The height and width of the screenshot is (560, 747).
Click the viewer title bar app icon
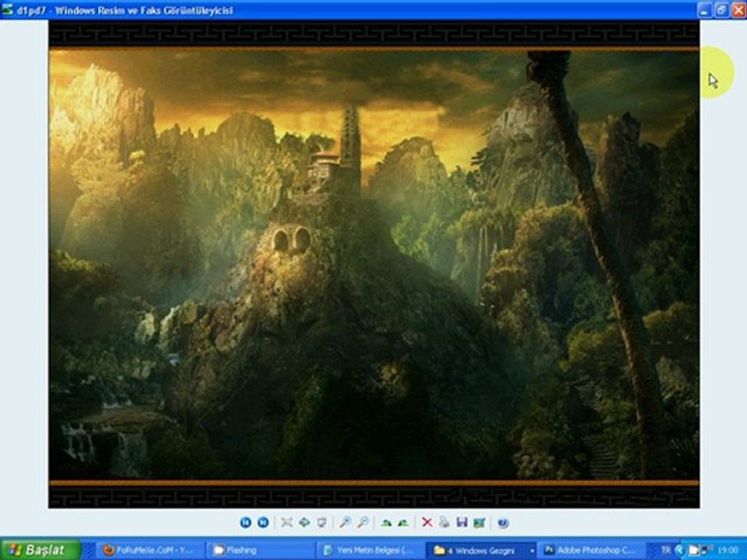tap(7, 9)
